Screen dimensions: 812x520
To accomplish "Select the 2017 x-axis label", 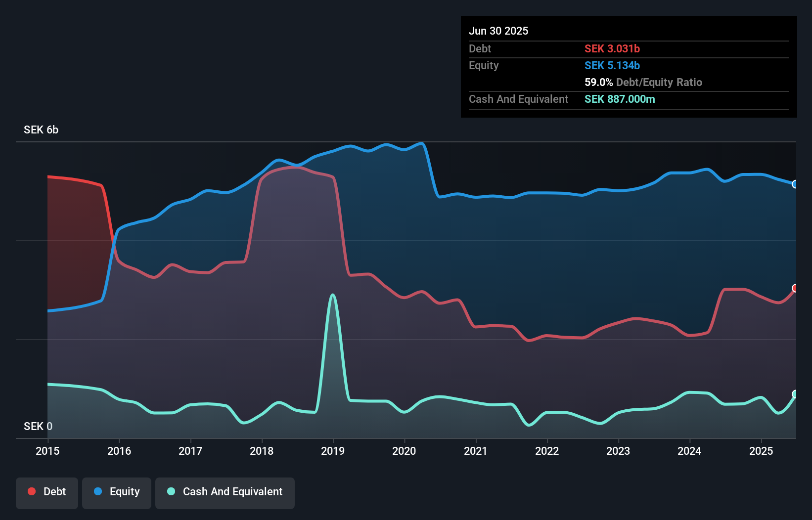I will [190, 451].
